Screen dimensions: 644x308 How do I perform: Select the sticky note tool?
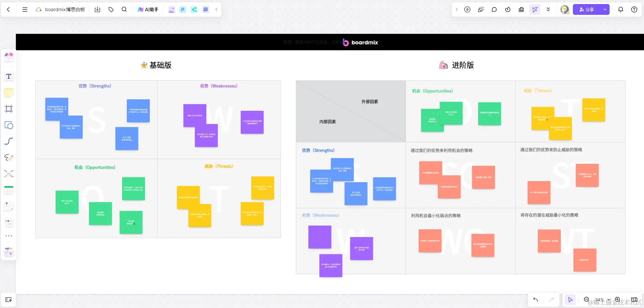coord(9,93)
